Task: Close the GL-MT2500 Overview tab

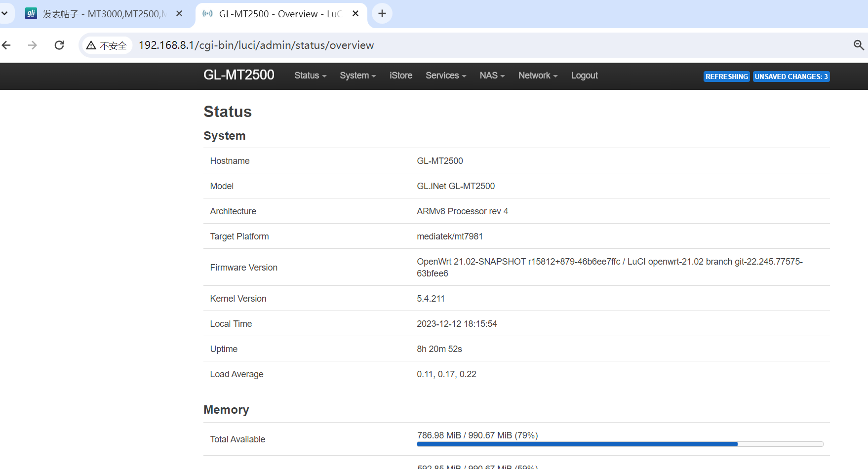Action: tap(355, 14)
